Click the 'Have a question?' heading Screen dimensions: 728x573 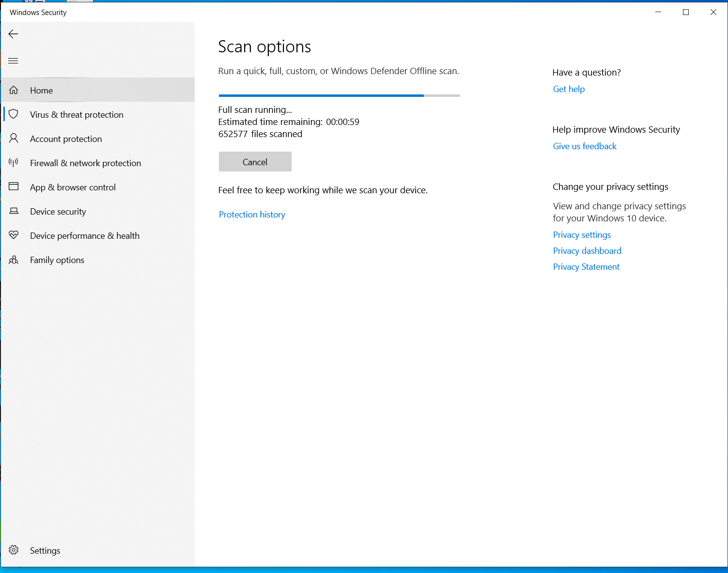point(587,73)
